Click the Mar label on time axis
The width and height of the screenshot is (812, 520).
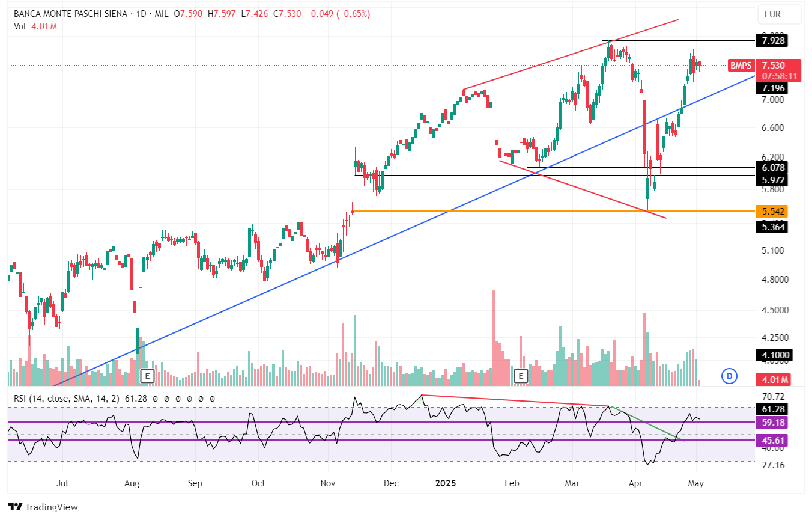coord(572,483)
